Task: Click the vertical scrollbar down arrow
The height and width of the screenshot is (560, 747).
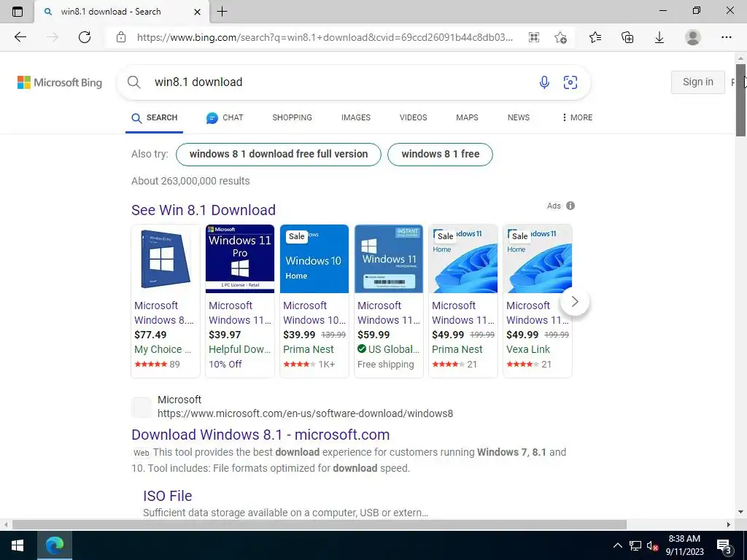Action: [741, 512]
